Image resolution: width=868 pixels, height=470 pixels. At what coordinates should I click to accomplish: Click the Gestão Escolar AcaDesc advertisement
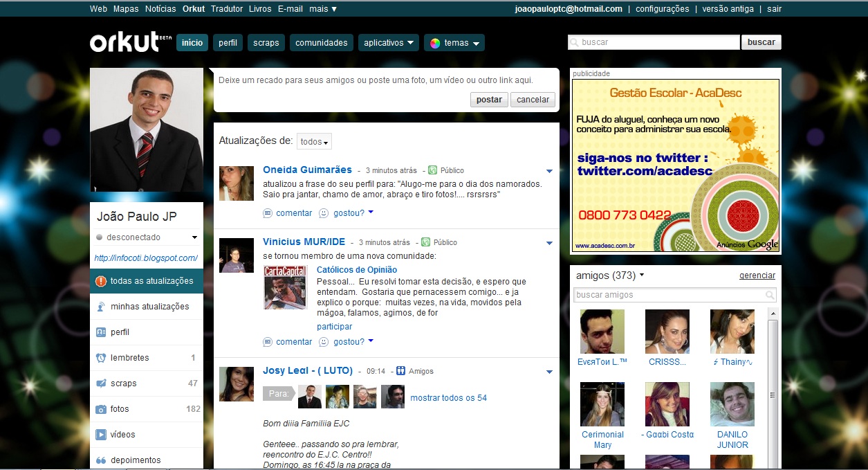pos(675,165)
